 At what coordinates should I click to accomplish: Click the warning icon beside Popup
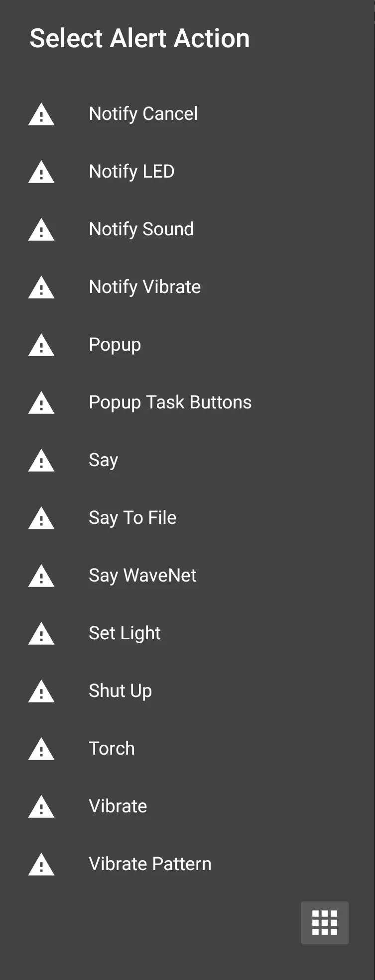coord(41,345)
